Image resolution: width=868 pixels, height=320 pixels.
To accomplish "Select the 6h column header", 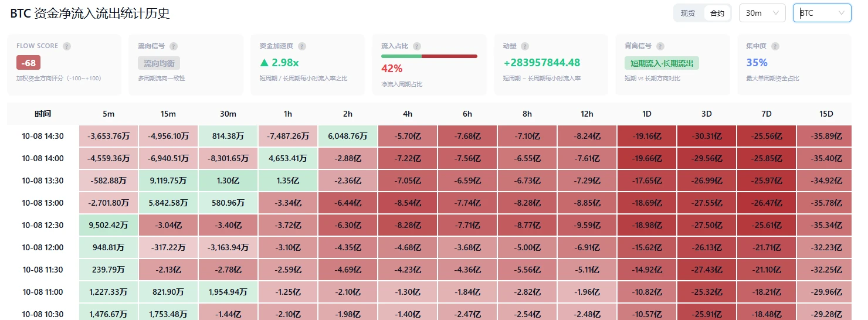I will click(467, 114).
